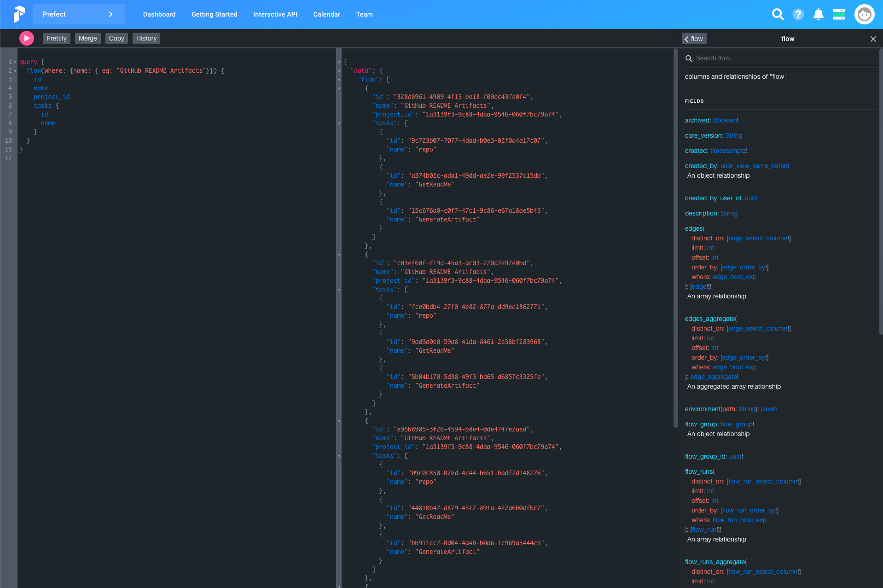
Task: Click "GitHub README Artifacts" string in the query
Action: click(x=161, y=71)
